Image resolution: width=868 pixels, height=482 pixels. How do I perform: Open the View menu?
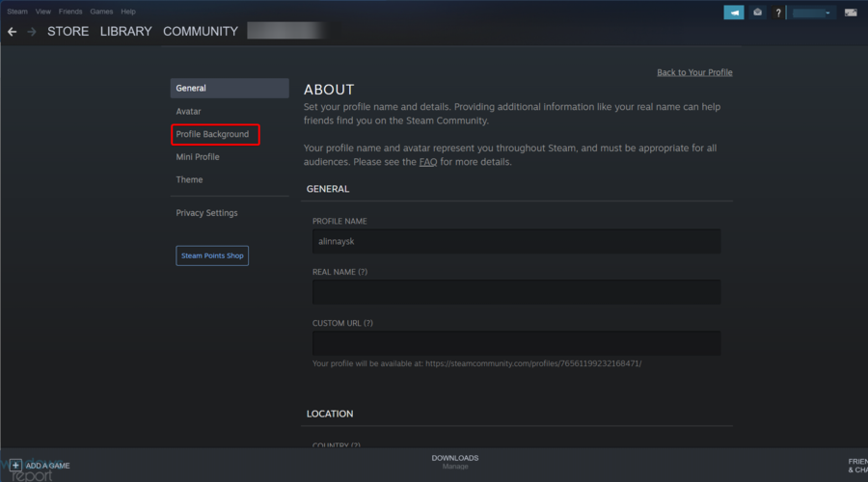[x=42, y=12]
